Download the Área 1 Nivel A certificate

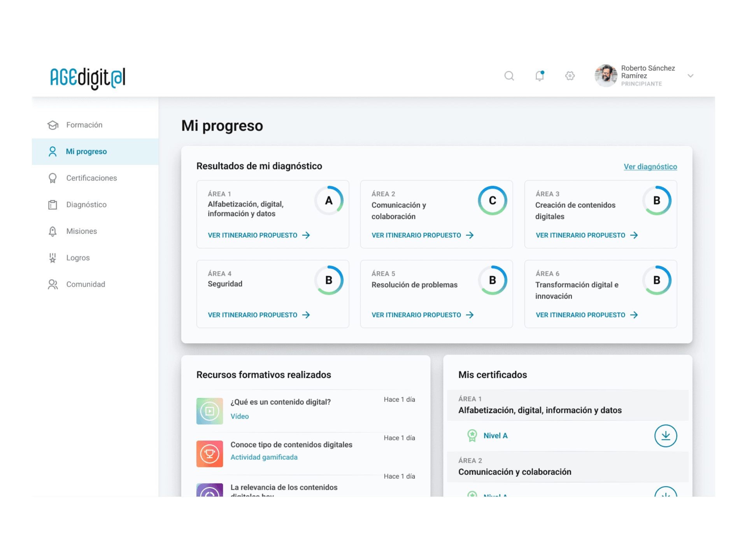tap(665, 436)
